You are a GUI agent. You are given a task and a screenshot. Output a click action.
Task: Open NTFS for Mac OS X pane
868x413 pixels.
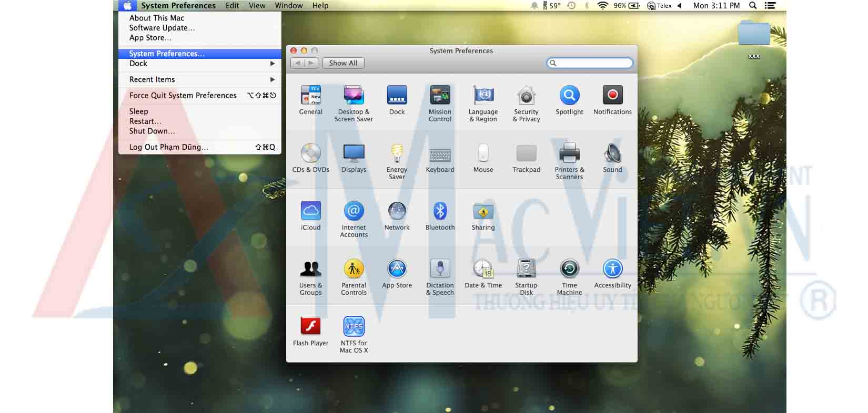click(354, 335)
